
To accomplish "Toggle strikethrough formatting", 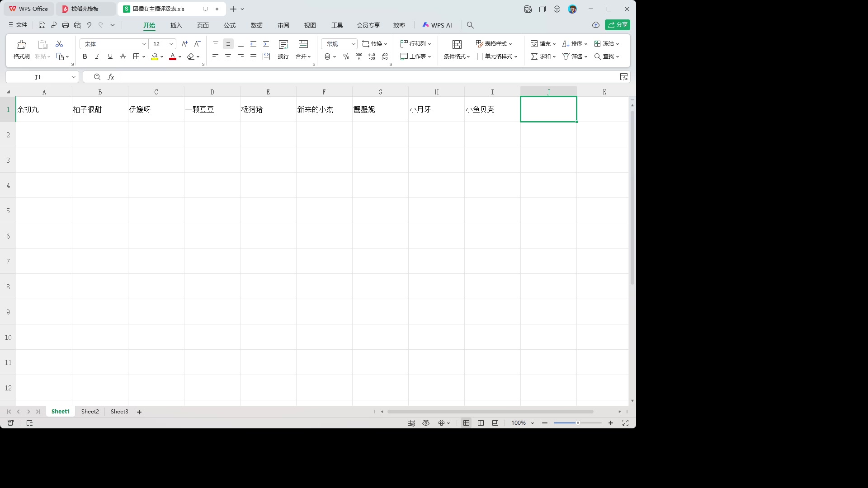I will 123,56.
